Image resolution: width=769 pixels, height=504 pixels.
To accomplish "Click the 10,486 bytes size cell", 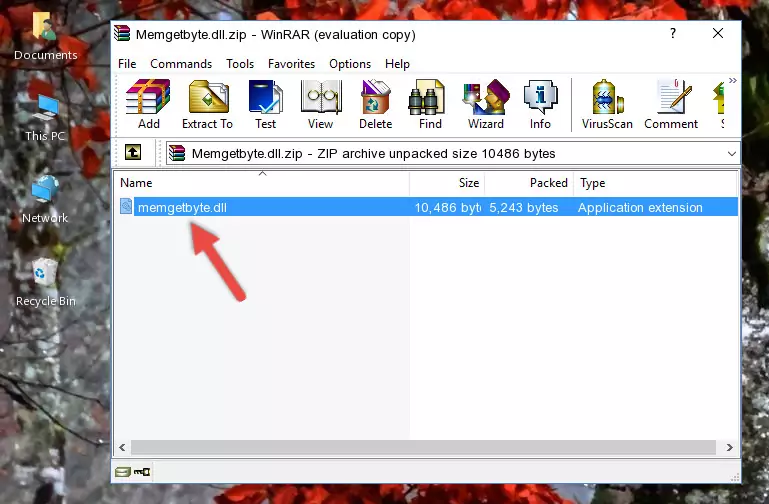I will [448, 207].
